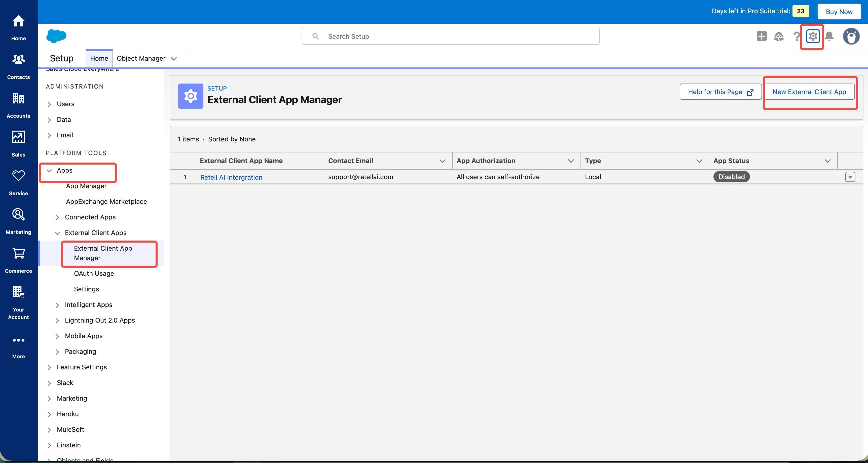This screenshot has height=463, width=868.
Task: Collapse the Apps tree node
Action: [x=49, y=171]
